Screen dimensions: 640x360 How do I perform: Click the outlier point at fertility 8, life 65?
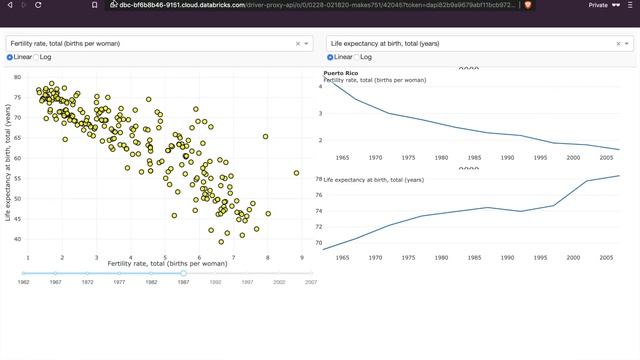pyautogui.click(x=266, y=136)
